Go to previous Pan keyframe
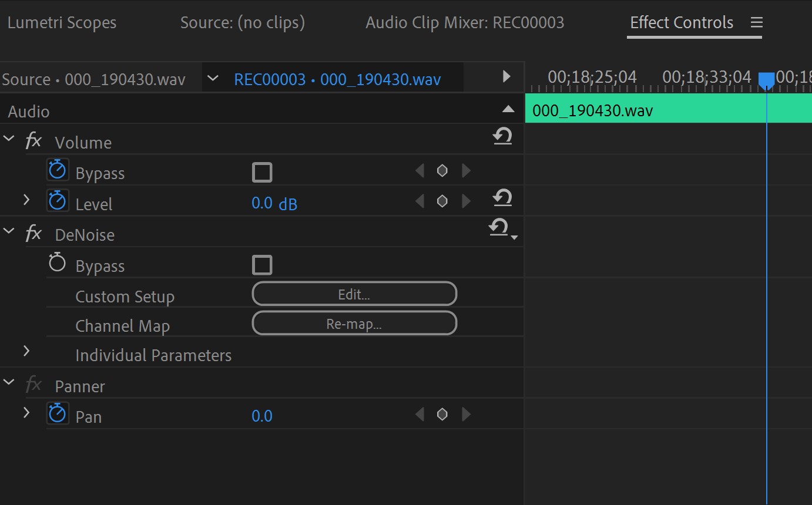Viewport: 812px width, 505px height. 420,415
